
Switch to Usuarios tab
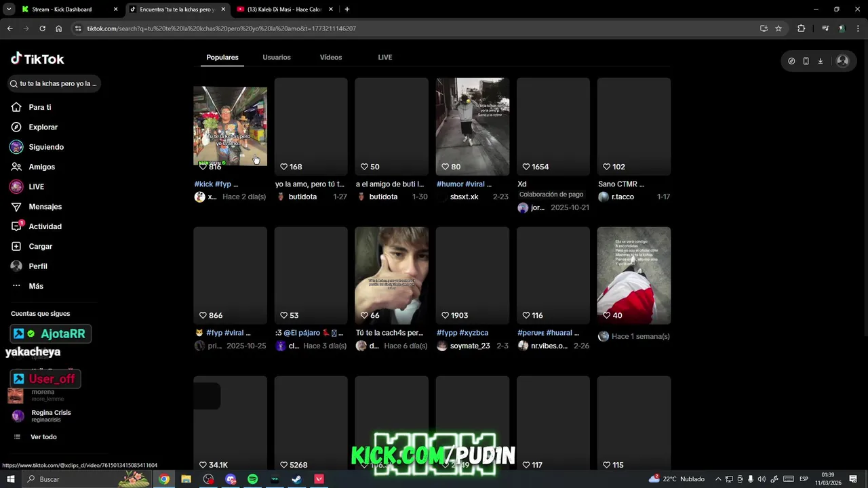click(x=277, y=58)
